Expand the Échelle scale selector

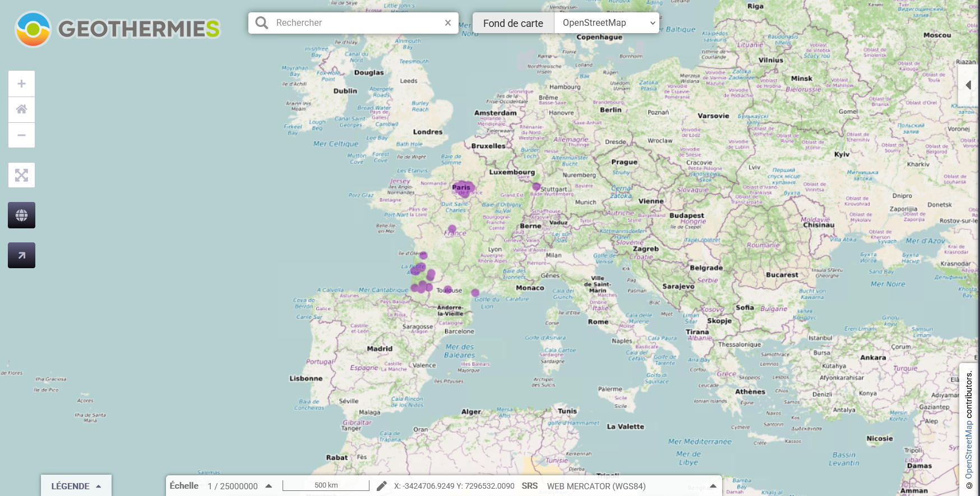(x=269, y=486)
